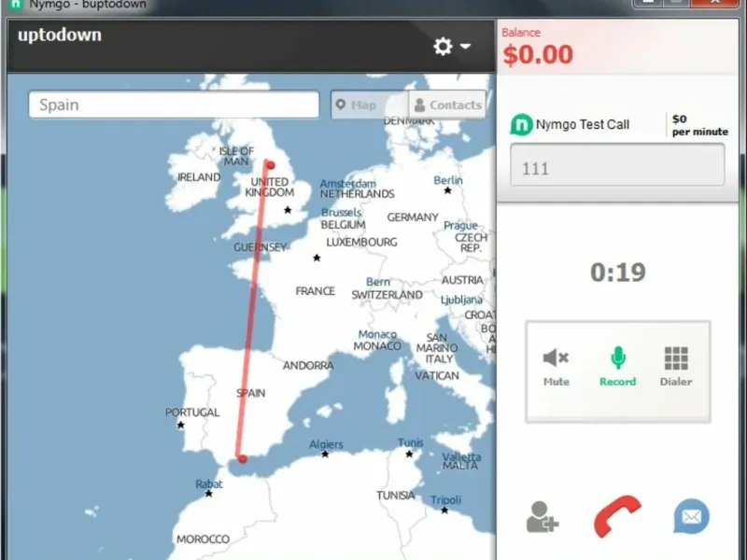Open messaging with the blue envelope icon
Screen dimensions: 747x560
pyautogui.click(x=691, y=516)
